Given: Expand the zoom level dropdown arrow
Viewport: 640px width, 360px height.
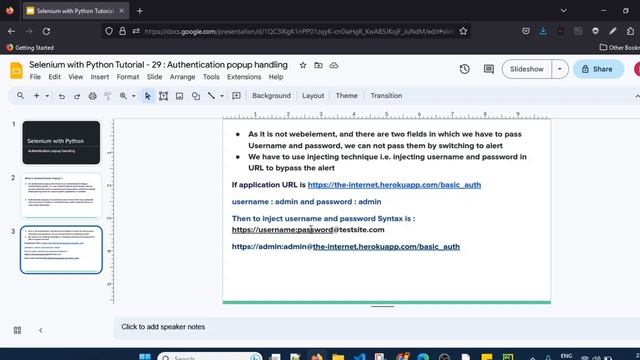Looking at the screenshot, I should [133, 96].
